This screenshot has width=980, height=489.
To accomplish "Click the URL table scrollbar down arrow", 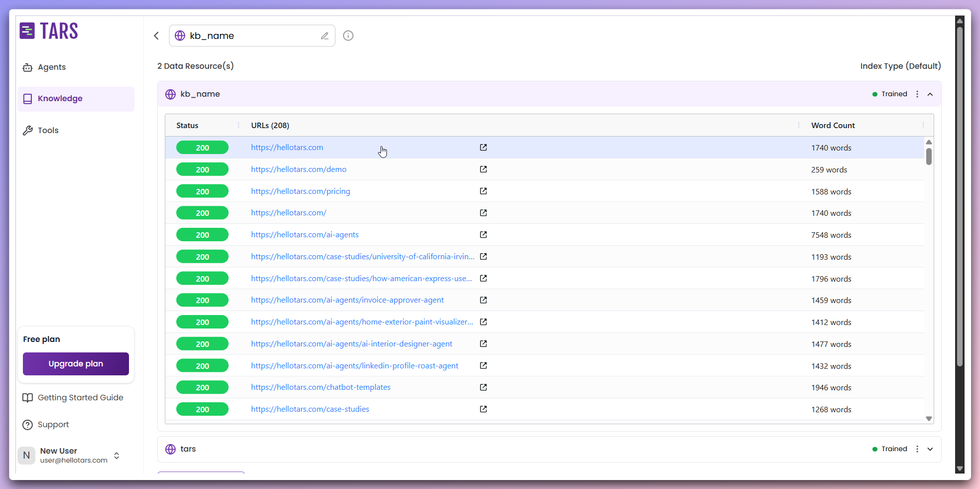I will (929, 419).
